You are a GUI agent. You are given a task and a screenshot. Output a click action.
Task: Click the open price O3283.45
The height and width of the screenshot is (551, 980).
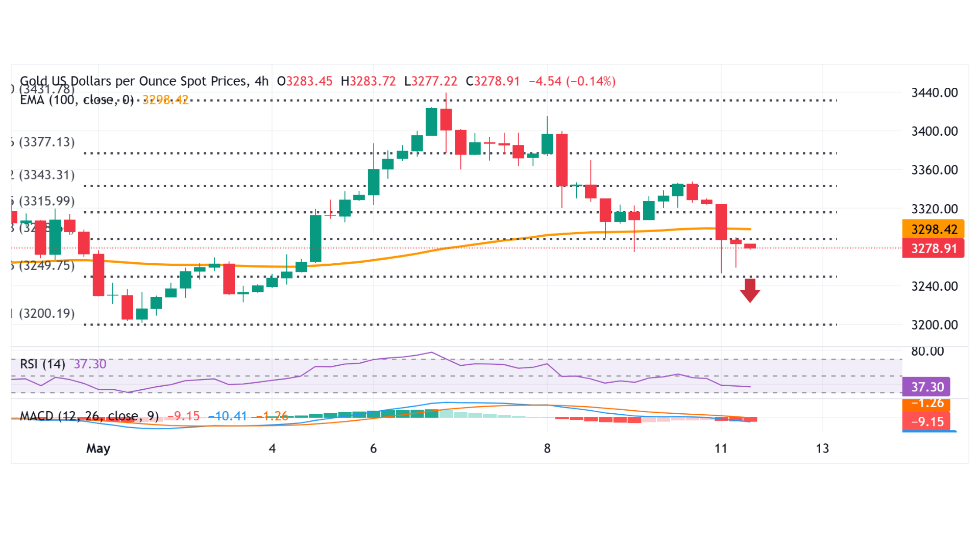tap(305, 81)
